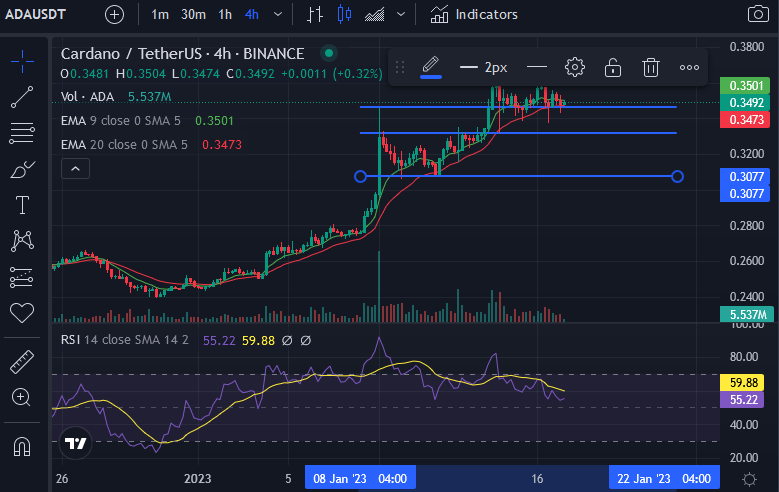Toggle the magnet mode icon
This screenshot has height=492, width=779.
22,446
